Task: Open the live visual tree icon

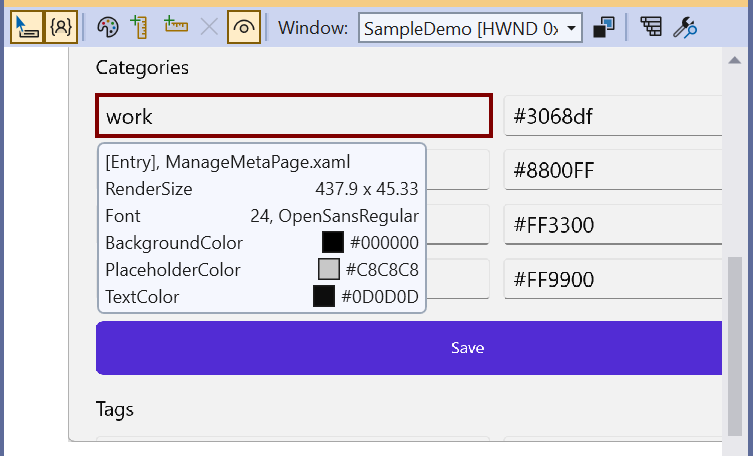Action: (x=651, y=28)
